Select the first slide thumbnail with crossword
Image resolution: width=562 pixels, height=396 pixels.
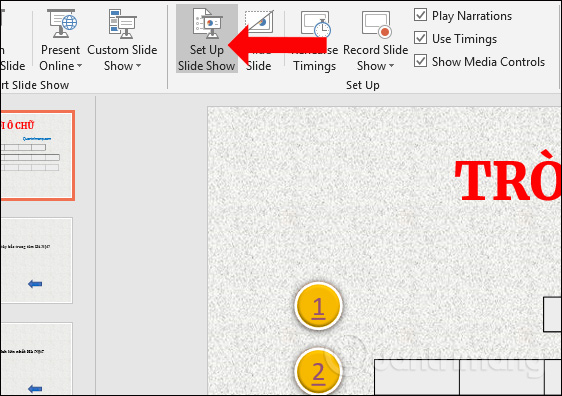click(37, 156)
